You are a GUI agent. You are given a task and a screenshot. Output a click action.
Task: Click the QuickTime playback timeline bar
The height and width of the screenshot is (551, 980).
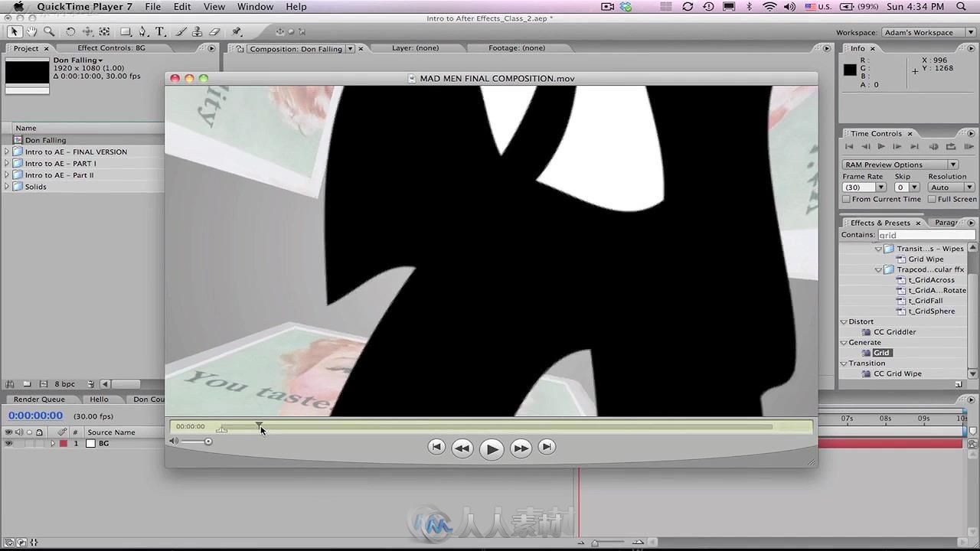(498, 427)
